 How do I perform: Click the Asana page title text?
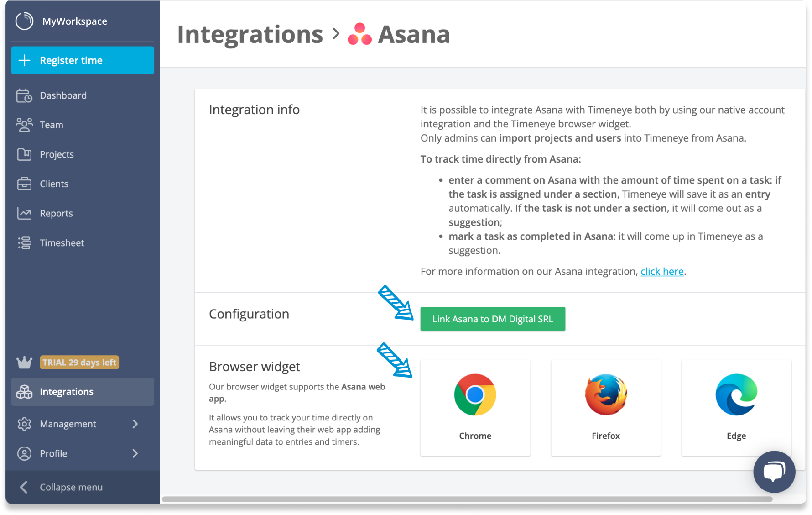pyautogui.click(x=414, y=34)
